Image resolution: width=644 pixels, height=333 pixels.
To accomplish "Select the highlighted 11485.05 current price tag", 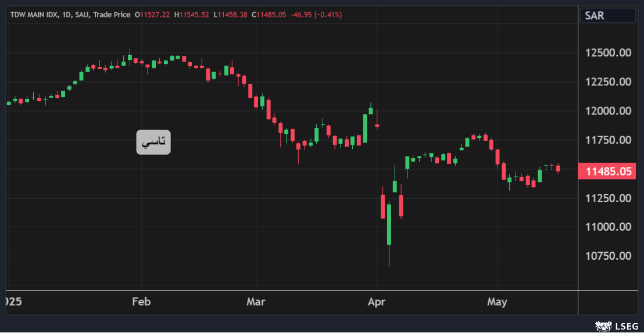I will click(x=608, y=171).
